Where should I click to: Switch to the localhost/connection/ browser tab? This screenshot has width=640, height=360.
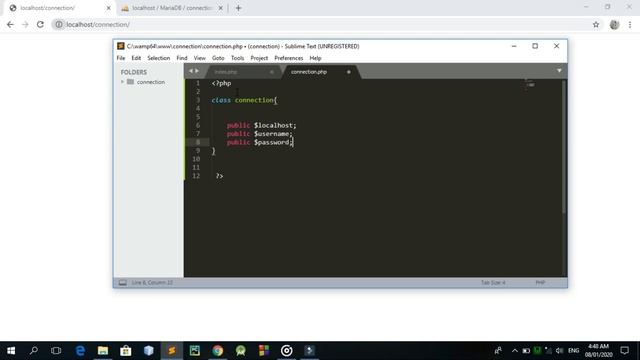click(x=60, y=8)
